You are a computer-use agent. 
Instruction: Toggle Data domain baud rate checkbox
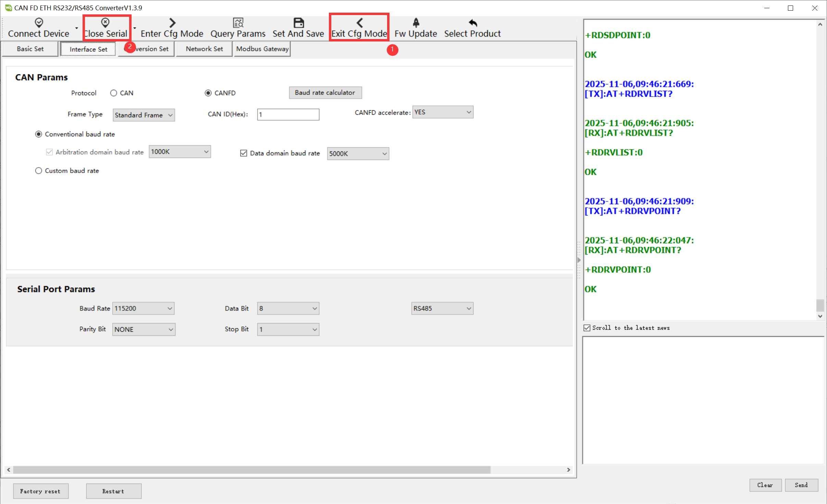(244, 153)
